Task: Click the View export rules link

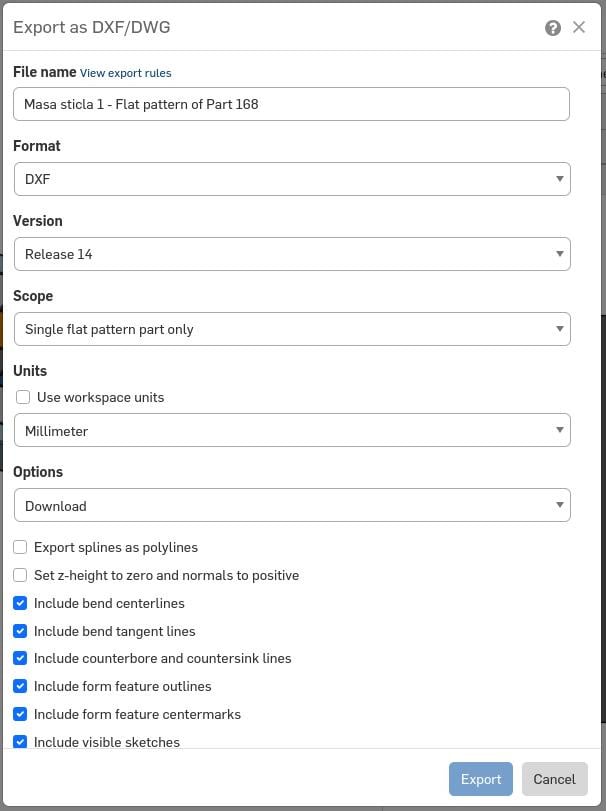Action: pos(126,73)
